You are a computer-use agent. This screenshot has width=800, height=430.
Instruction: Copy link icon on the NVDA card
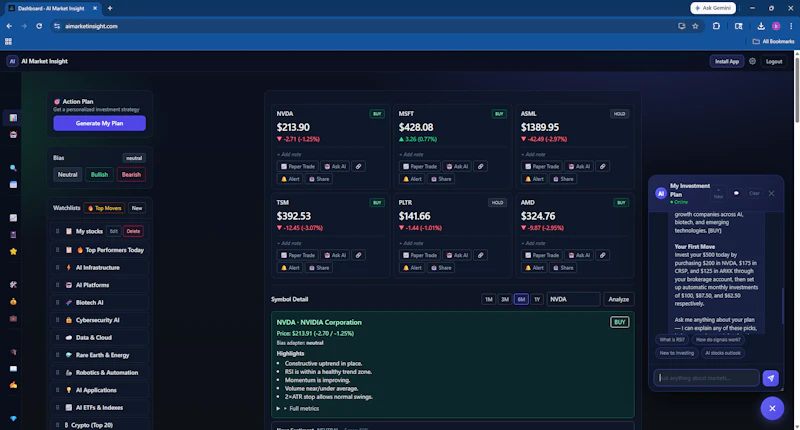click(359, 166)
